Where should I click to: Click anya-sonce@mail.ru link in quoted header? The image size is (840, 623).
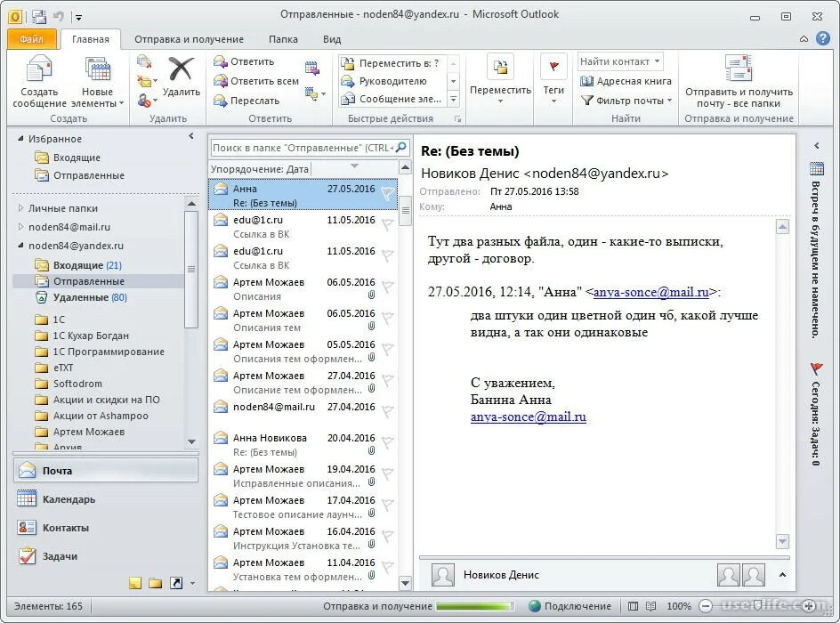coord(650,292)
